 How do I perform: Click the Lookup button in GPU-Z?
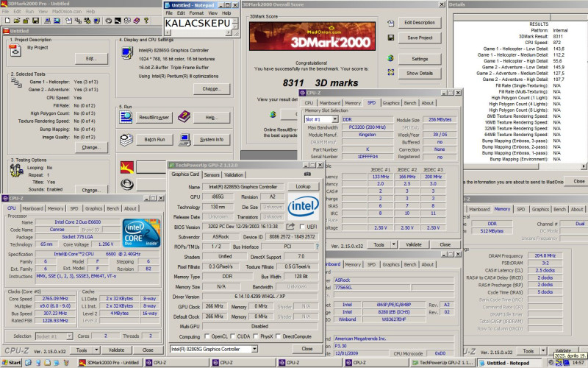click(x=303, y=186)
